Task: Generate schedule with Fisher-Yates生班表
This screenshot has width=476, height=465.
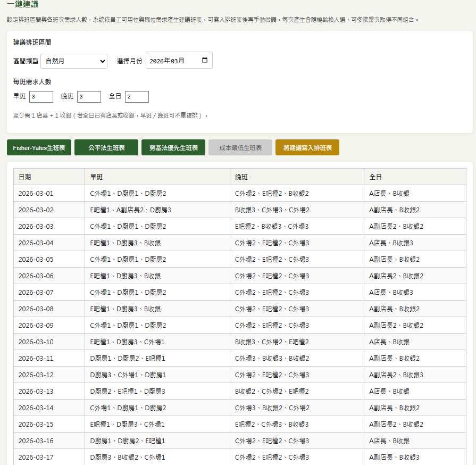Action: coord(40,147)
